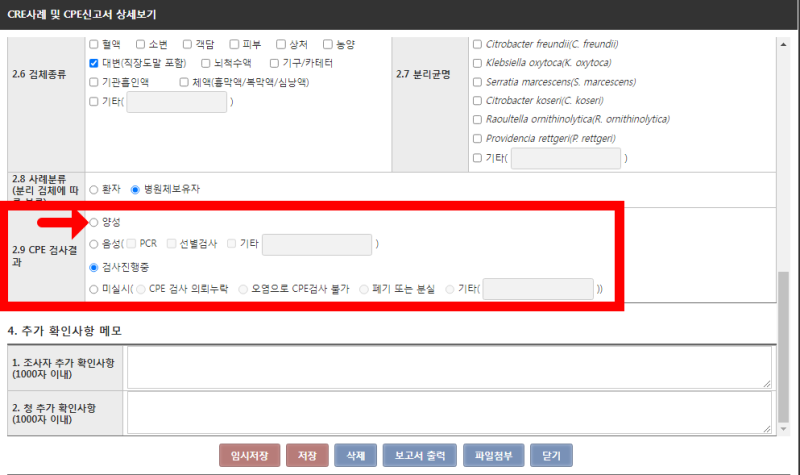Check the 상처 specimen checkbox
Screen dimensions: 800x475
[x=281, y=44]
